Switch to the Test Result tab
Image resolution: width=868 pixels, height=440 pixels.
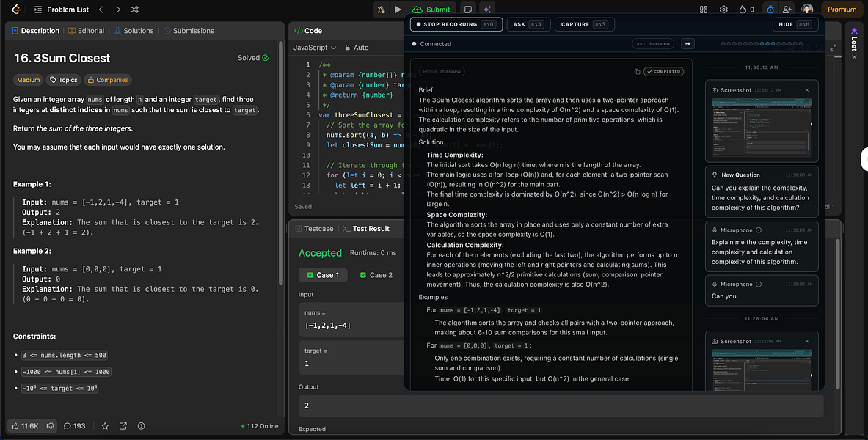pos(366,229)
